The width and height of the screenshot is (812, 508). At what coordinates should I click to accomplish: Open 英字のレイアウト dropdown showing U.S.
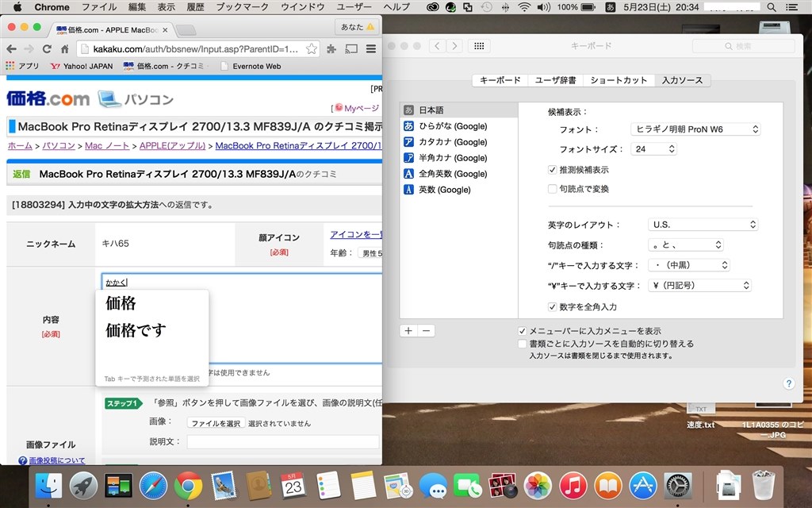tap(703, 225)
